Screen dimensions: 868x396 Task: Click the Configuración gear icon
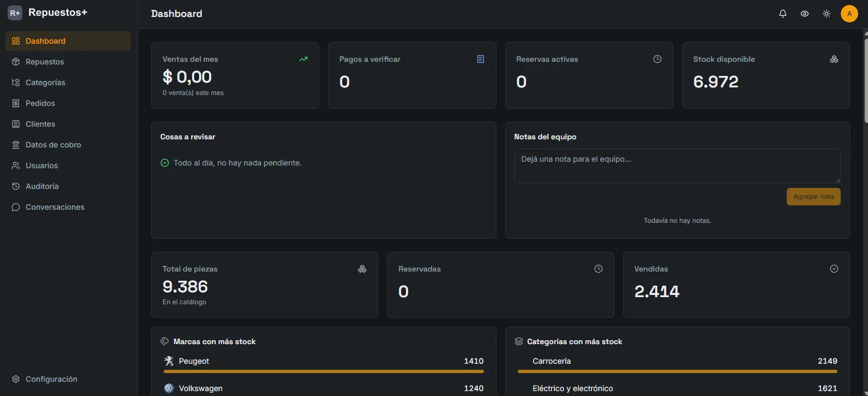click(16, 379)
